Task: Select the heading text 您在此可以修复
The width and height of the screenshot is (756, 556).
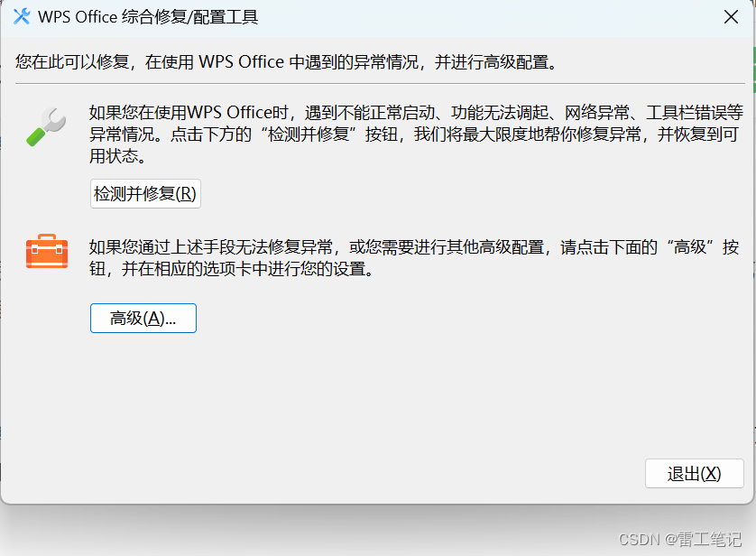Action: (72, 62)
